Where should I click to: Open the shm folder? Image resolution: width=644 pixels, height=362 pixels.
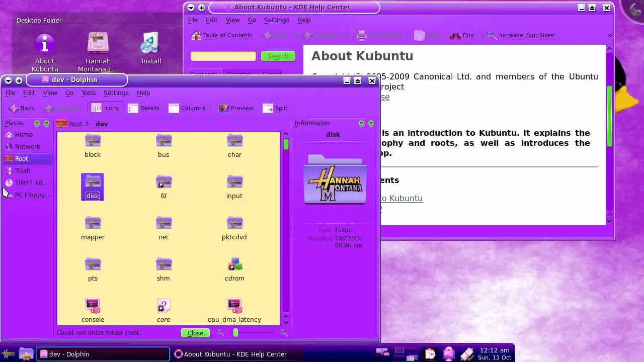(164, 269)
